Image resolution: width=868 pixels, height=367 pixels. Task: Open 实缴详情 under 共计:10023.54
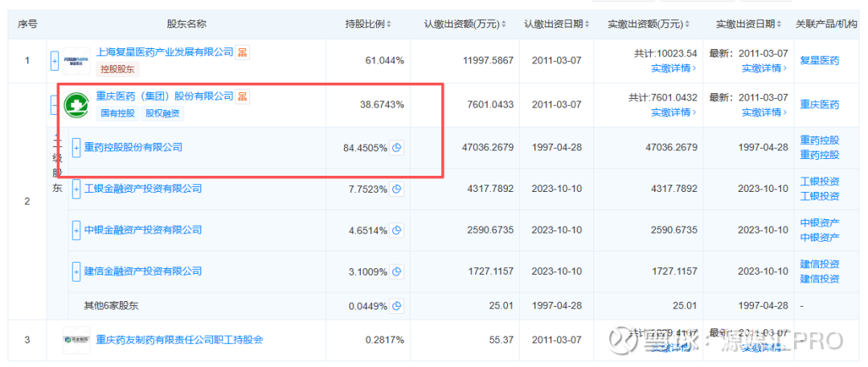tap(674, 68)
